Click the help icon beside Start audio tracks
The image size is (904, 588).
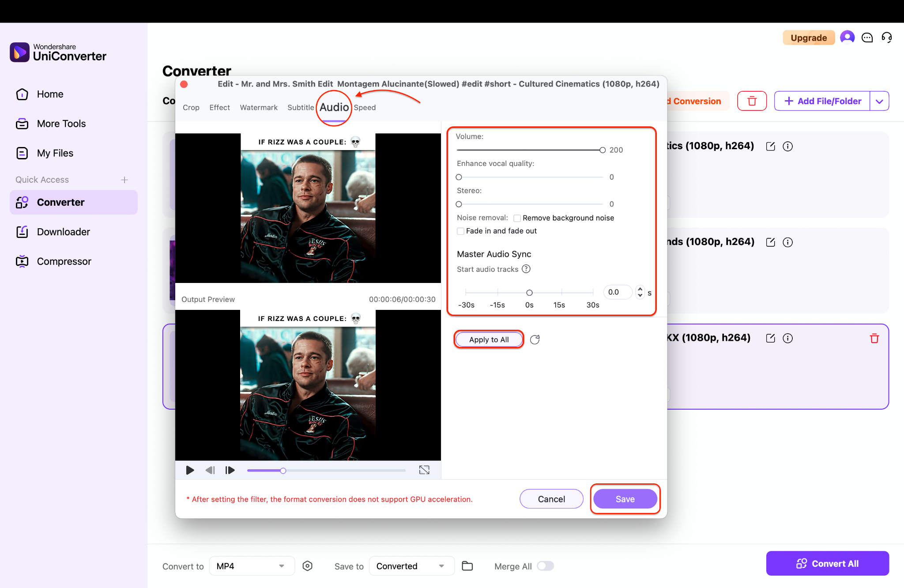(526, 269)
